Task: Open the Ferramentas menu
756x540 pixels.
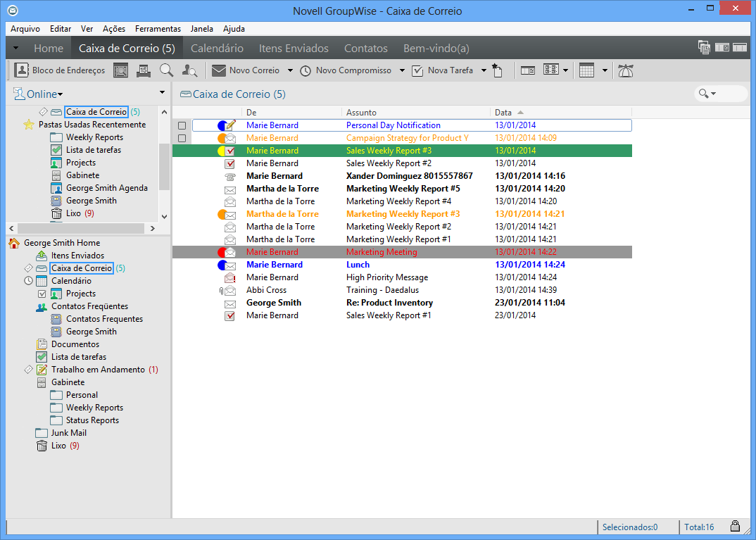Action: click(158, 28)
